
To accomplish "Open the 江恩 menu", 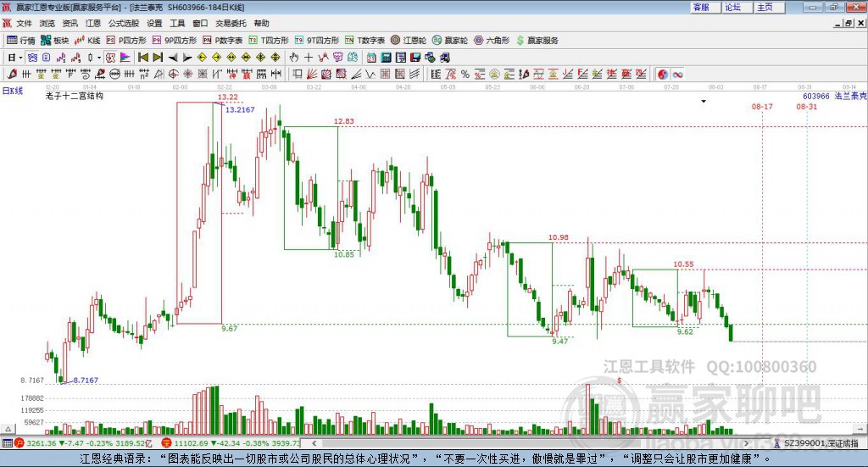I will 93,23.
